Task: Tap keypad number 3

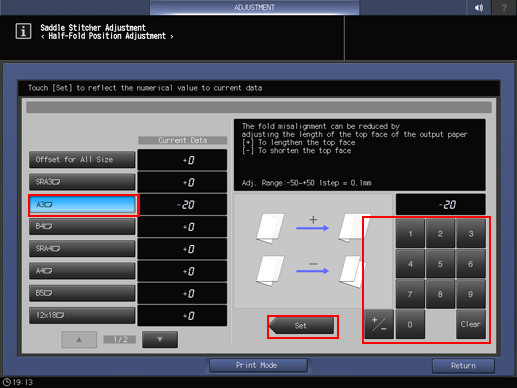Action: [471, 233]
